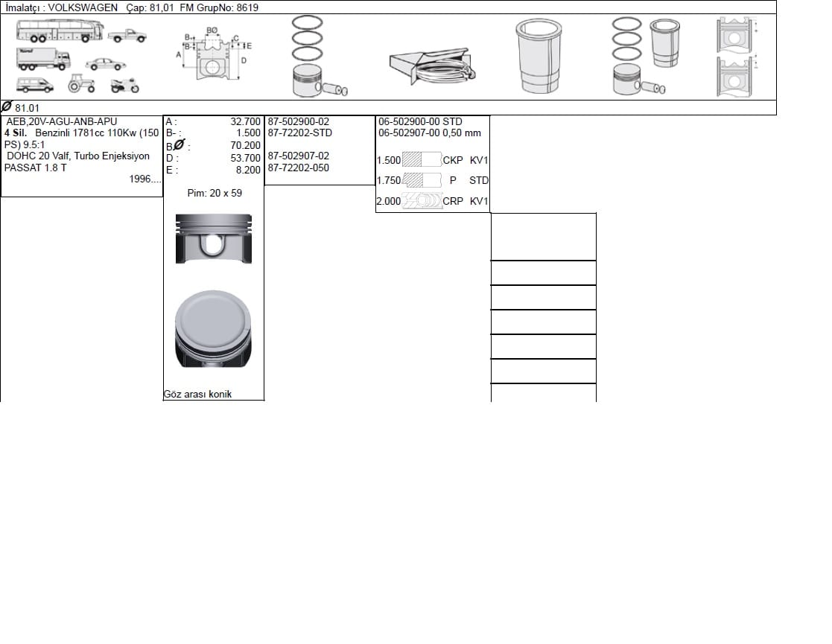Image resolution: width=832 pixels, height=644 pixels.
Task: Click the cargo truck icon
Action: [x=43, y=59]
